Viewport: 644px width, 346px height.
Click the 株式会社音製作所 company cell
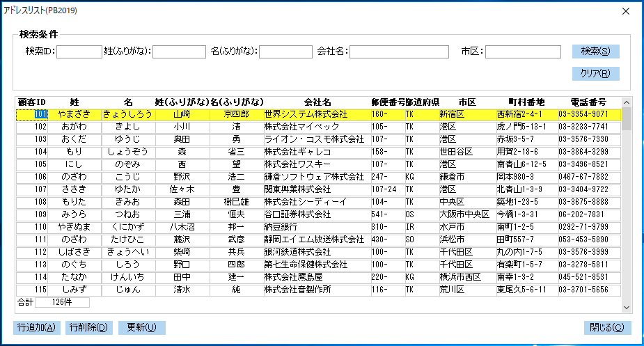coord(317,290)
